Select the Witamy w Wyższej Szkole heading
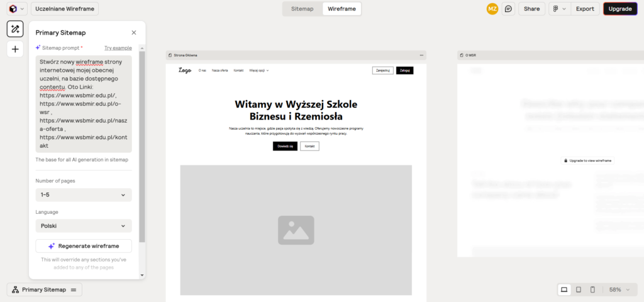Screen dimensions: 644x302 (296, 110)
